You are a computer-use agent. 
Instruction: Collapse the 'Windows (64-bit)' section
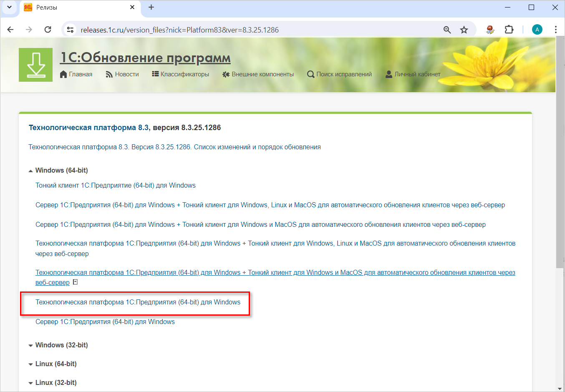pyautogui.click(x=58, y=170)
